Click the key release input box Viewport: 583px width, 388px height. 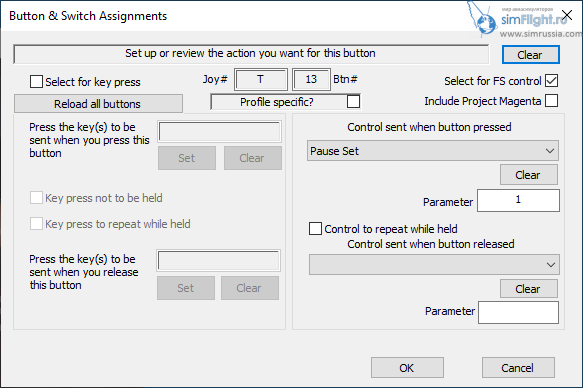point(219,261)
